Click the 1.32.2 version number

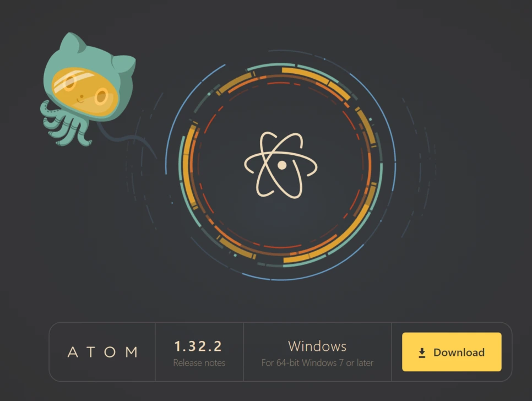[198, 346]
